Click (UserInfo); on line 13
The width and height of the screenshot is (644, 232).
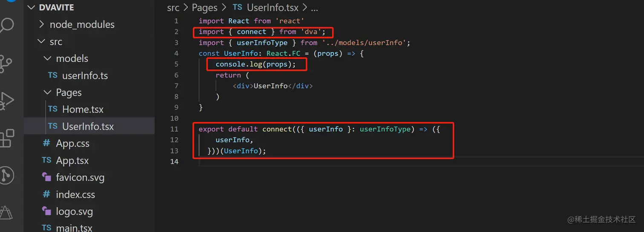pyautogui.click(x=243, y=151)
